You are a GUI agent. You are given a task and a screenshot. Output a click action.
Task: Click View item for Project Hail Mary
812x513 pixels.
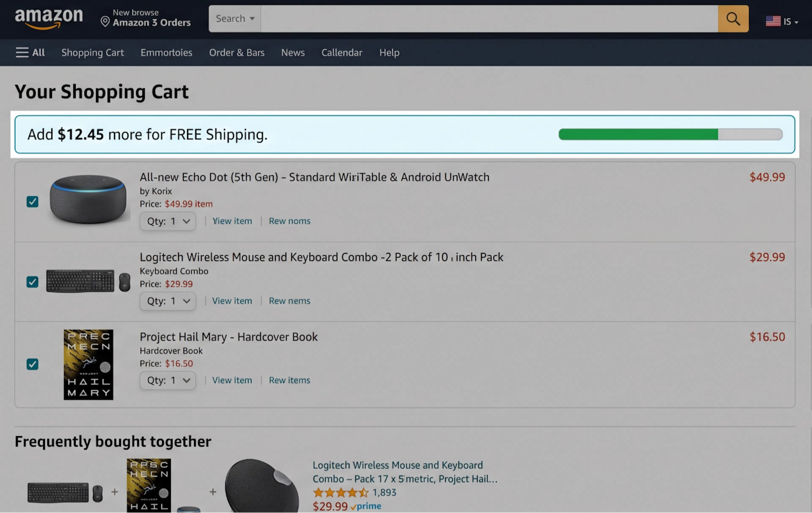click(232, 380)
